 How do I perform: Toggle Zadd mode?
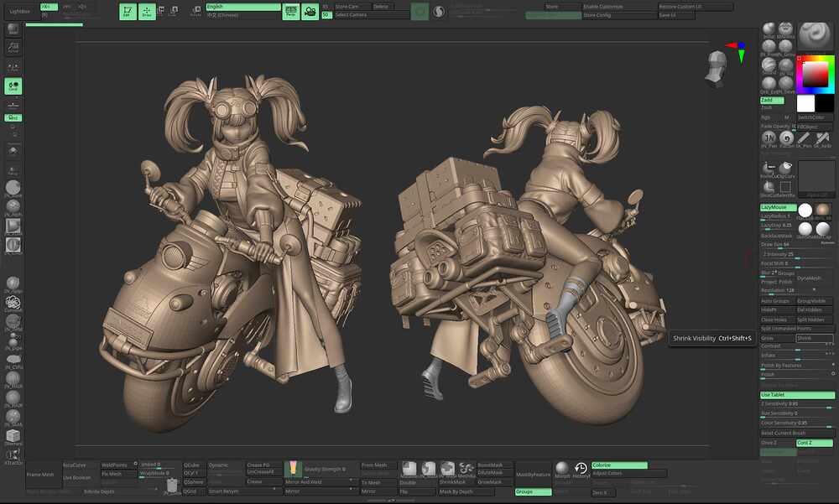[x=772, y=100]
